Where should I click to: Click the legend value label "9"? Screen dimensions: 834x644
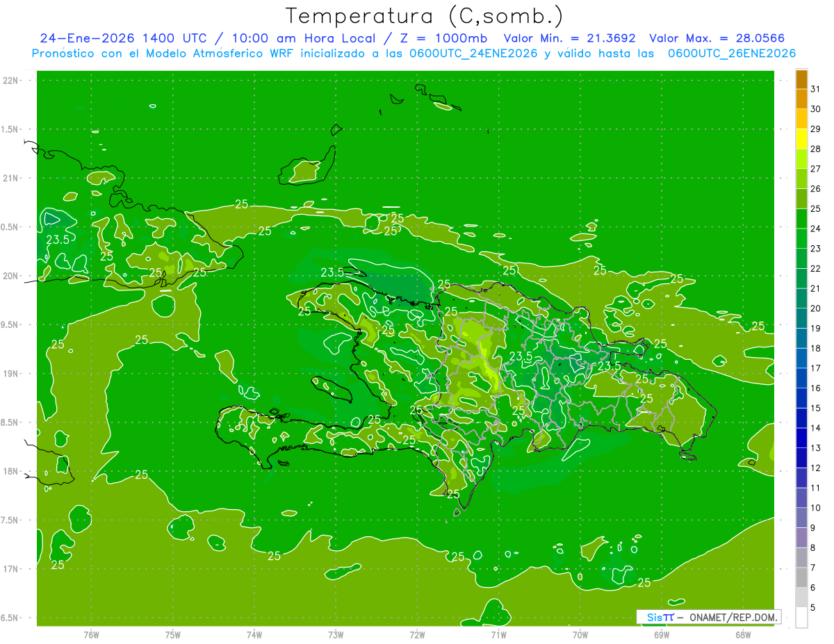click(x=813, y=527)
